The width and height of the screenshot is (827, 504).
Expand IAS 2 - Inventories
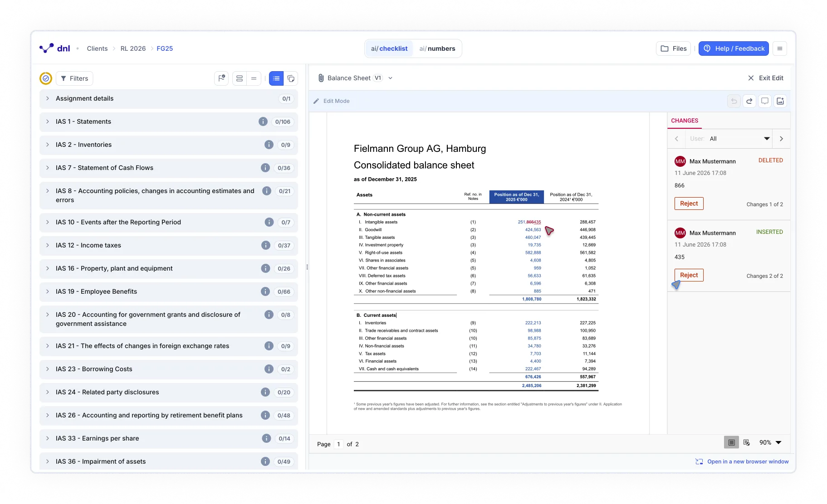(x=169, y=145)
